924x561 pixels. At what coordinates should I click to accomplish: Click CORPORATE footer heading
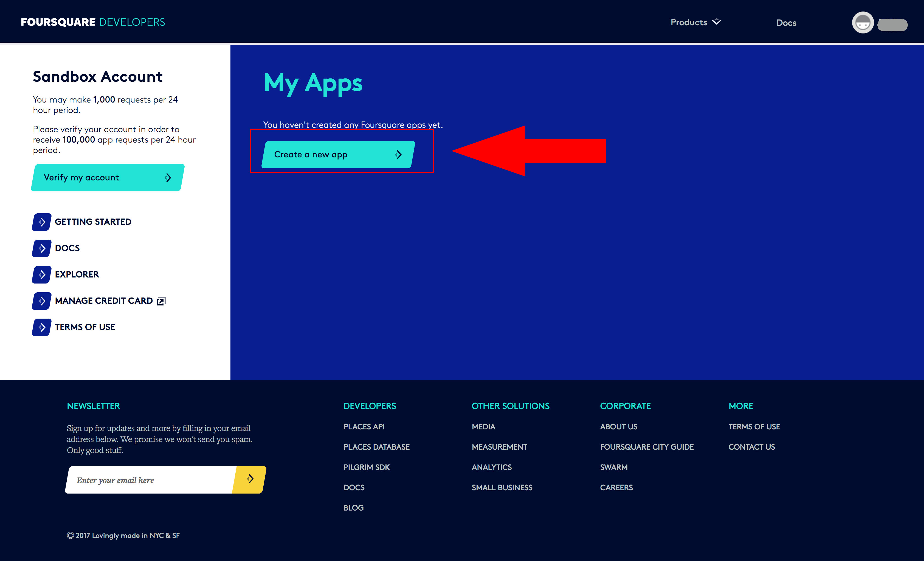(x=625, y=406)
